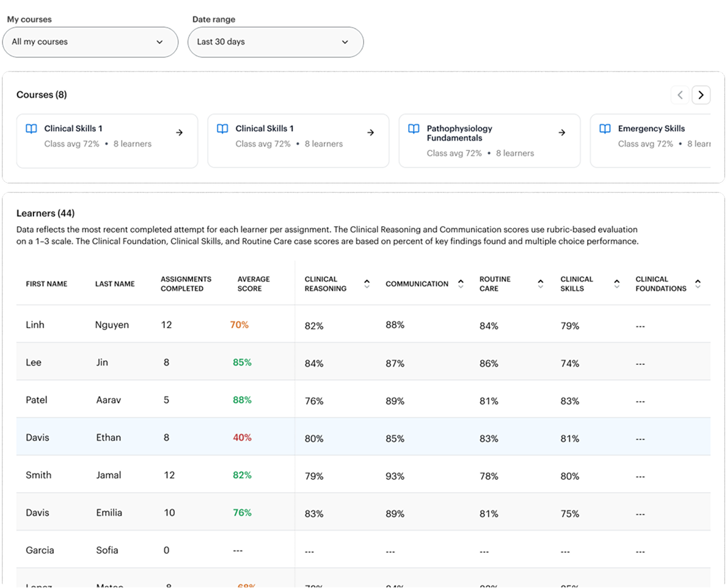This screenshot has width=727, height=588.
Task: Select the Garcia Sofia learner row
Action: tap(364, 550)
